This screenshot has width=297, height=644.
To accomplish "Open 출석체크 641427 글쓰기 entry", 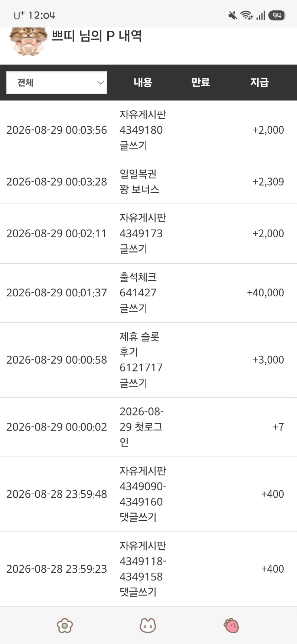I will pos(148,293).
